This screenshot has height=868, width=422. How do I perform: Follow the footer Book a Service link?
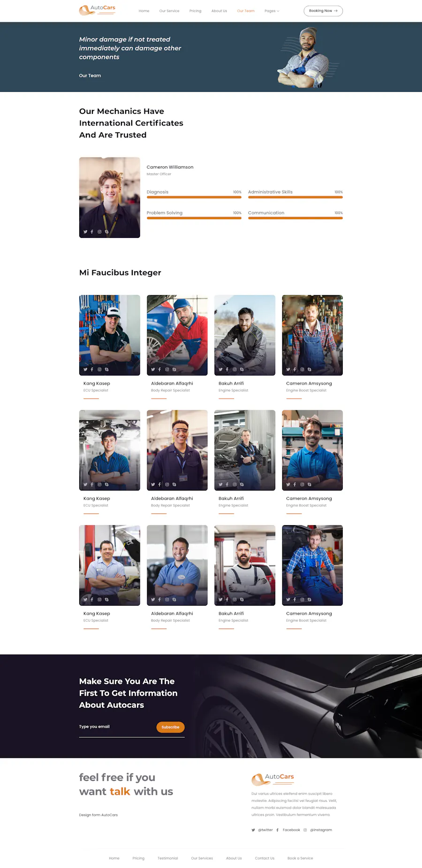tap(300, 858)
